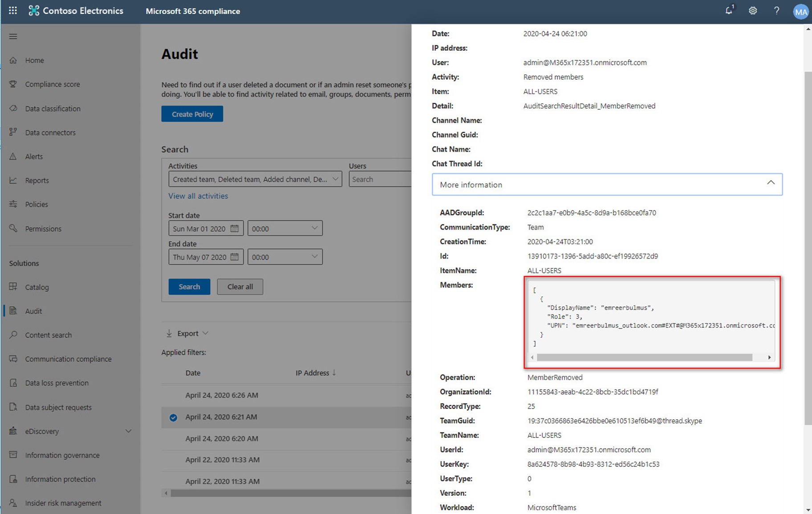Click the Home icon in sidebar

coord(13,60)
